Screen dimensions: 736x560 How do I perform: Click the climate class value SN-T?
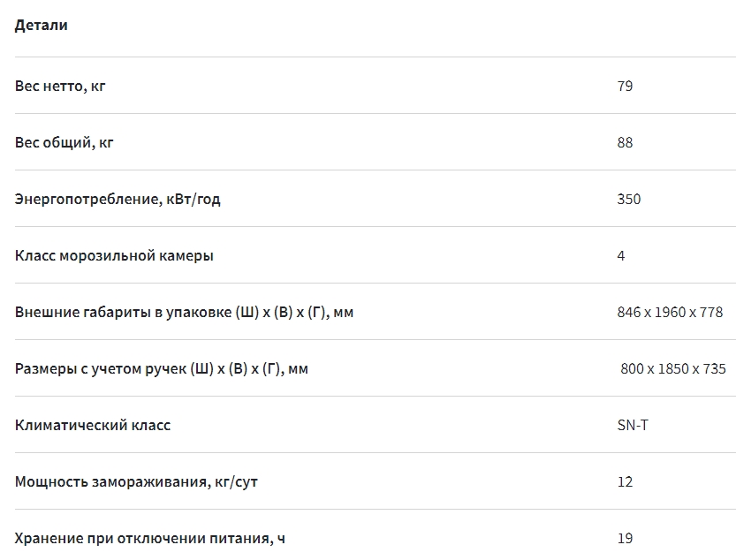(x=632, y=425)
